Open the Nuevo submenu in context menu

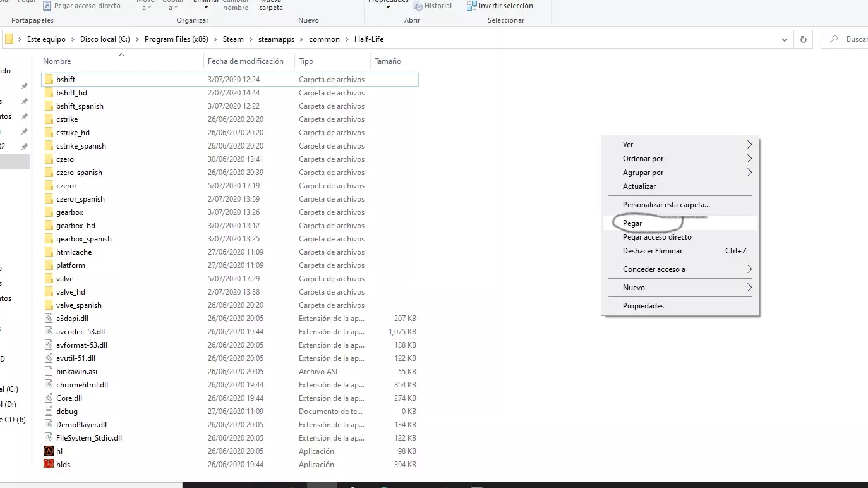(680, 288)
